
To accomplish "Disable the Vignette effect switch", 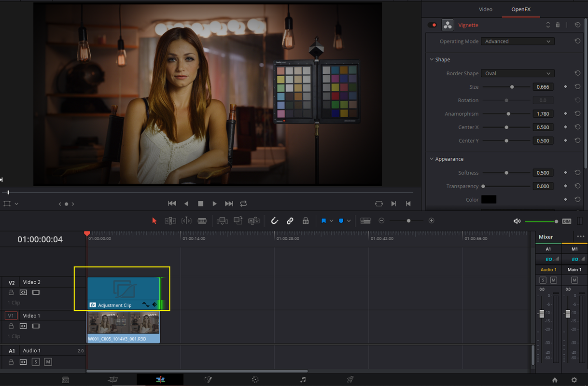I will [x=433, y=25].
